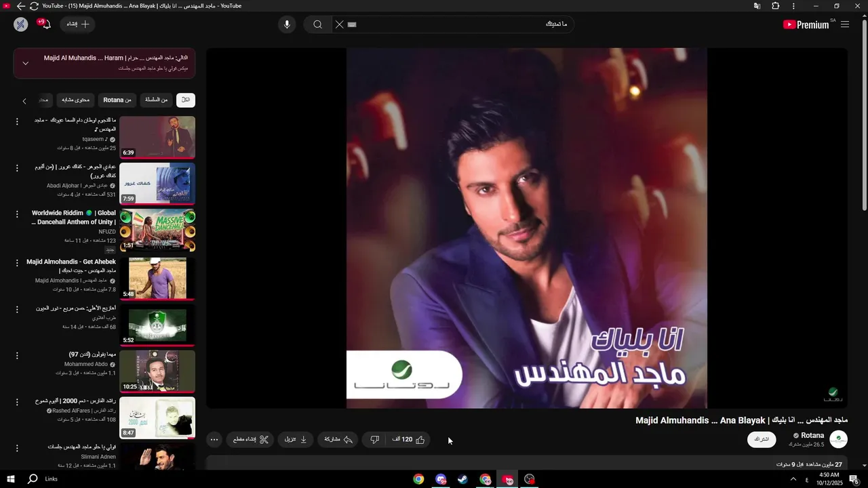
Task: Open the Mohammed Abdo channel name
Action: click(x=86, y=364)
